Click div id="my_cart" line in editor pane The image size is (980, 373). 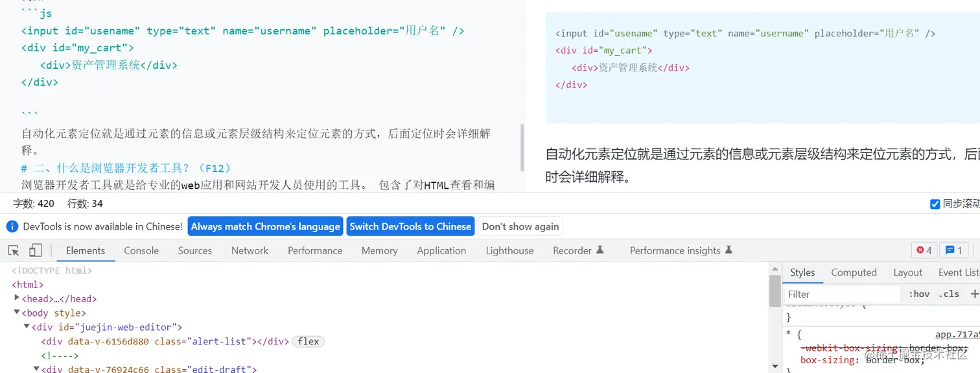(77, 47)
